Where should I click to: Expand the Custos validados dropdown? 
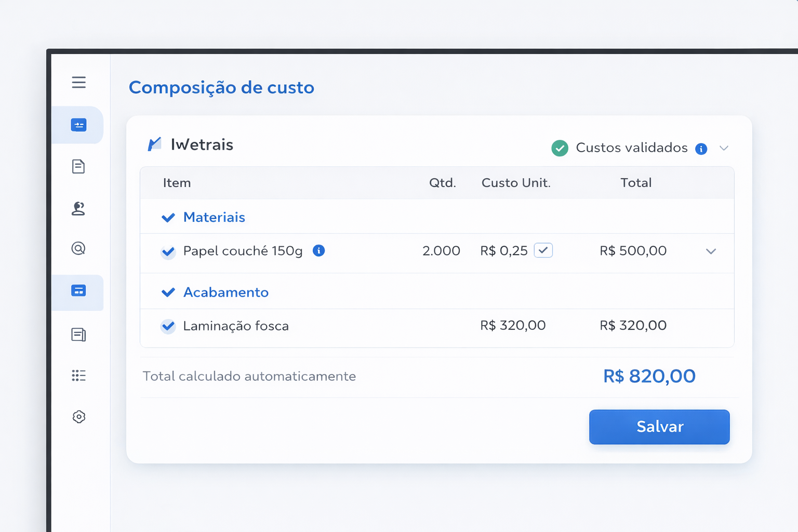pos(724,148)
